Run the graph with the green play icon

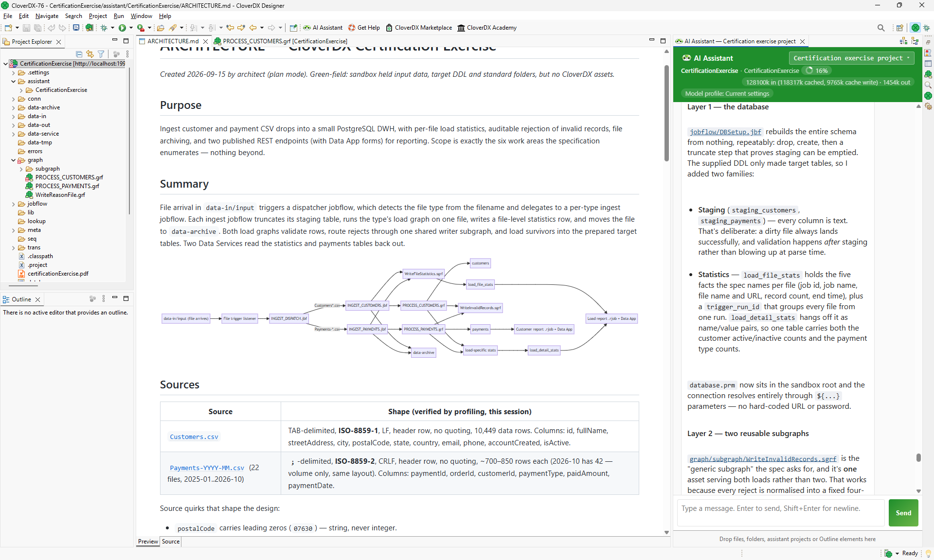pyautogui.click(x=122, y=28)
